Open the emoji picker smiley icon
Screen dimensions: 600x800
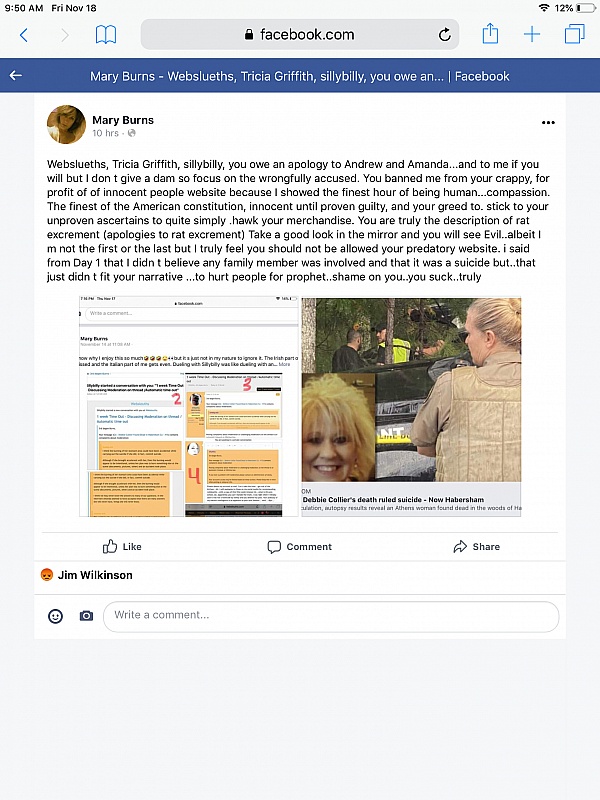point(55,616)
